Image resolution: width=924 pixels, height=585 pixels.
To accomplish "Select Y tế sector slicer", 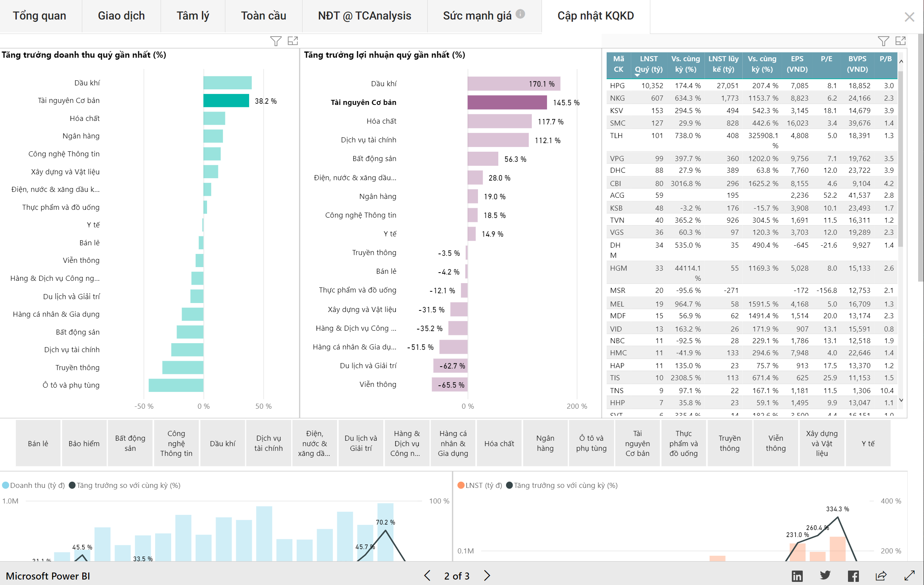I will pos(868,443).
